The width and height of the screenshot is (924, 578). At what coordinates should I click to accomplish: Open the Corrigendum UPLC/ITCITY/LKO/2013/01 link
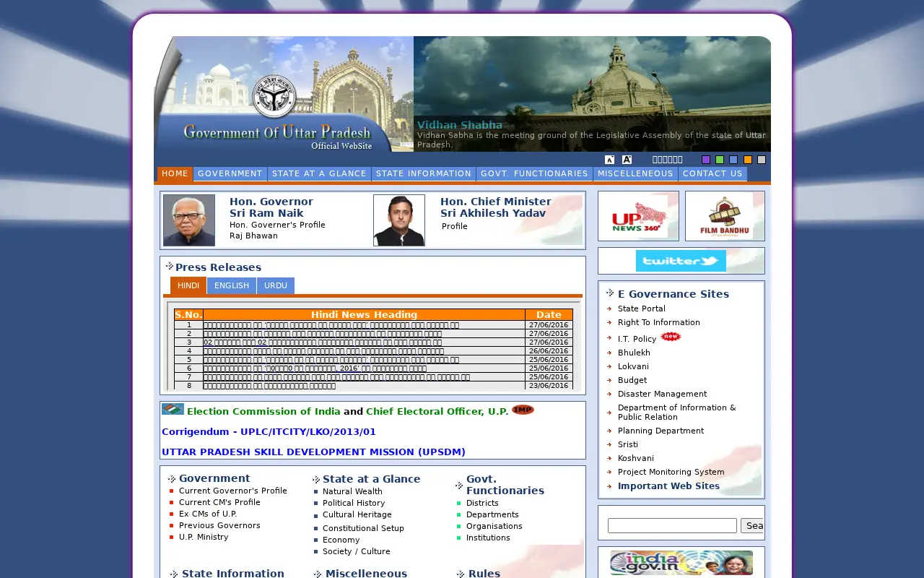[269, 432]
